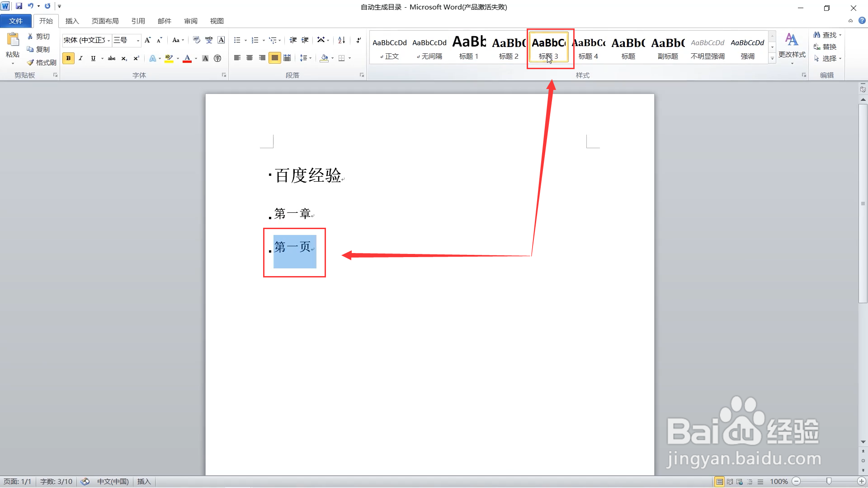Screen dimensions: 868x488
Task: Enable center text alignment
Action: [250, 58]
